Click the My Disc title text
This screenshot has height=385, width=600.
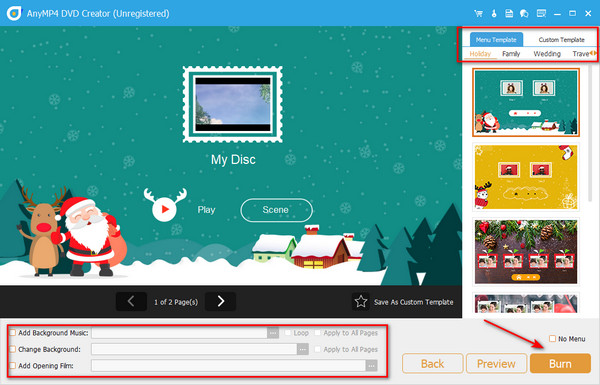point(233,159)
